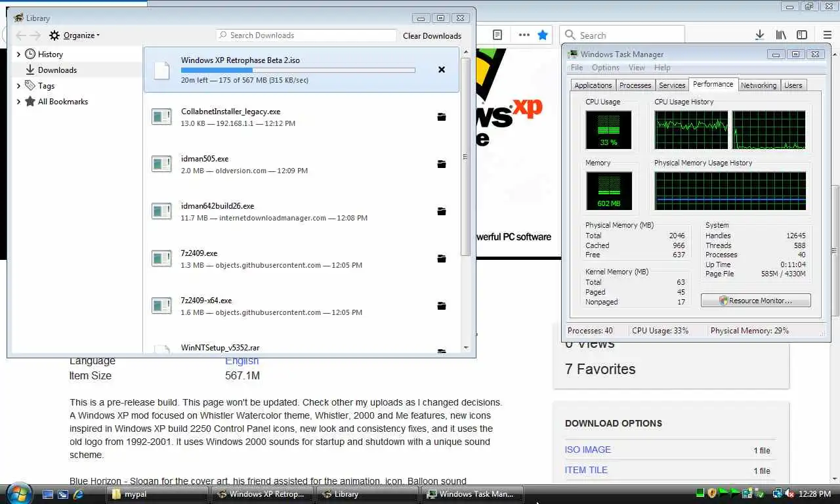Switch to mypal taskbar button
Image resolution: width=840 pixels, height=504 pixels.
coord(157,494)
